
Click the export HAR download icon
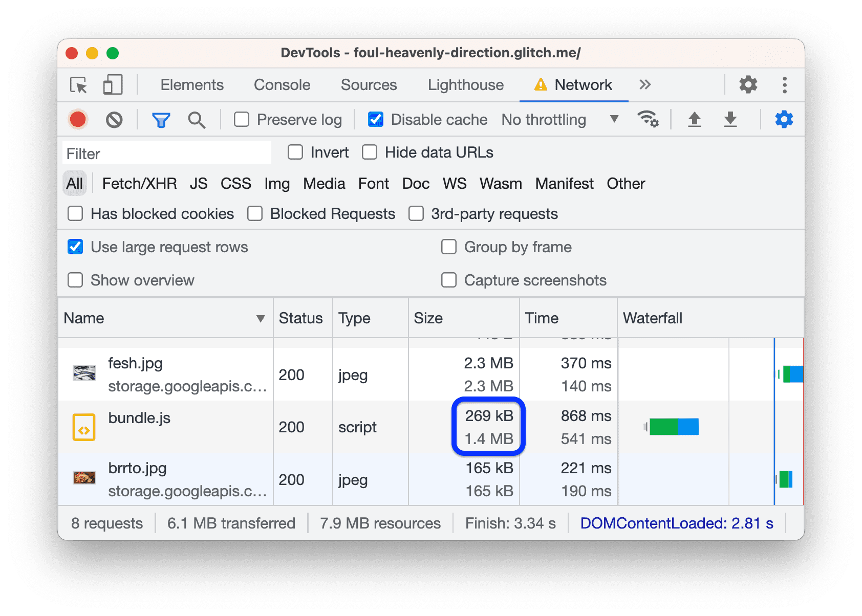(x=730, y=120)
